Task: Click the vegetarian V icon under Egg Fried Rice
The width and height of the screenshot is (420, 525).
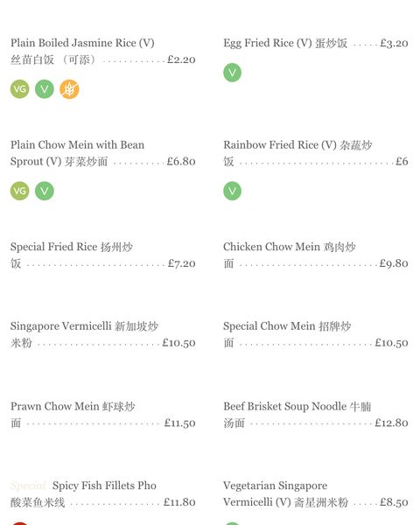Action: (233, 73)
